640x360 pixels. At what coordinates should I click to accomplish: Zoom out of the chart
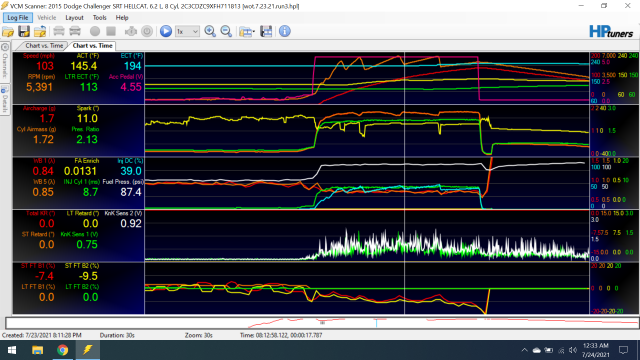click(226, 31)
